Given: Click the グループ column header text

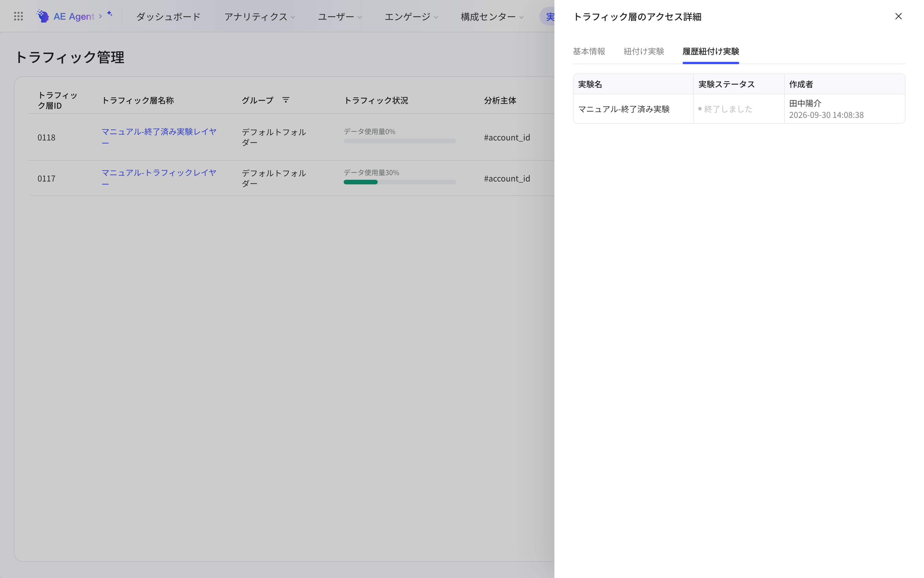Looking at the screenshot, I should [257, 101].
